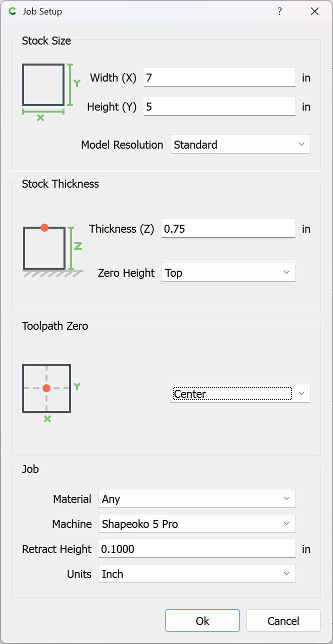Click the Carbide Create logo in title bar
This screenshot has height=644, width=333.
[x=12, y=12]
